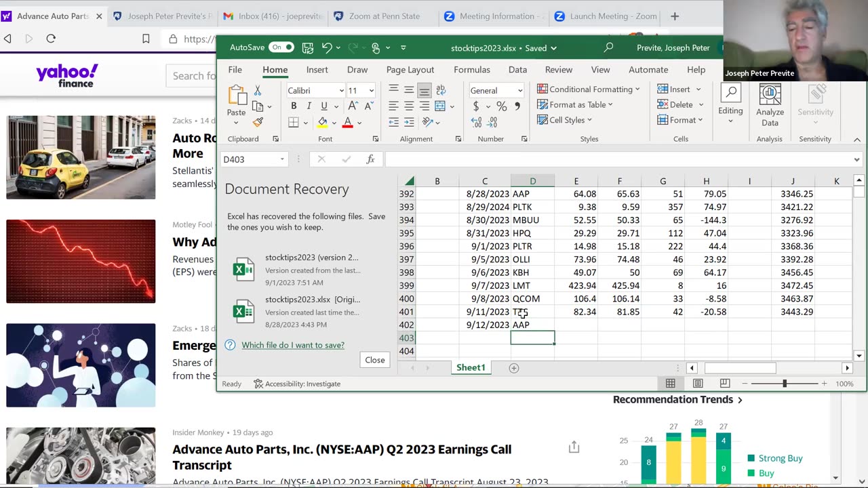
Task: Apply the red Font Color
Action: [348, 122]
